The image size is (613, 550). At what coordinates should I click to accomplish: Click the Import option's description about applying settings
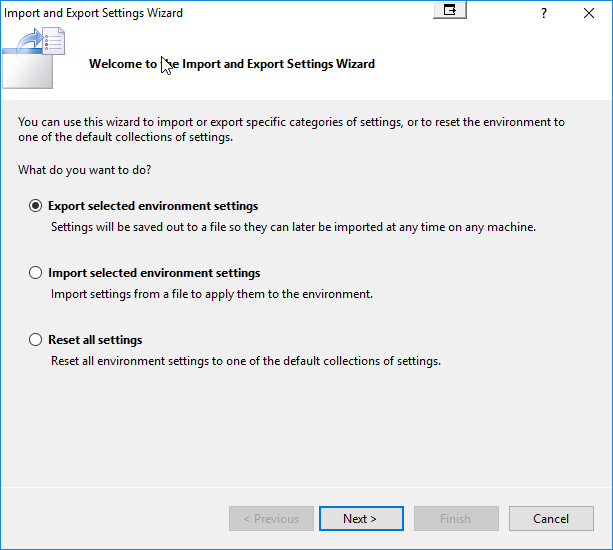(x=211, y=294)
